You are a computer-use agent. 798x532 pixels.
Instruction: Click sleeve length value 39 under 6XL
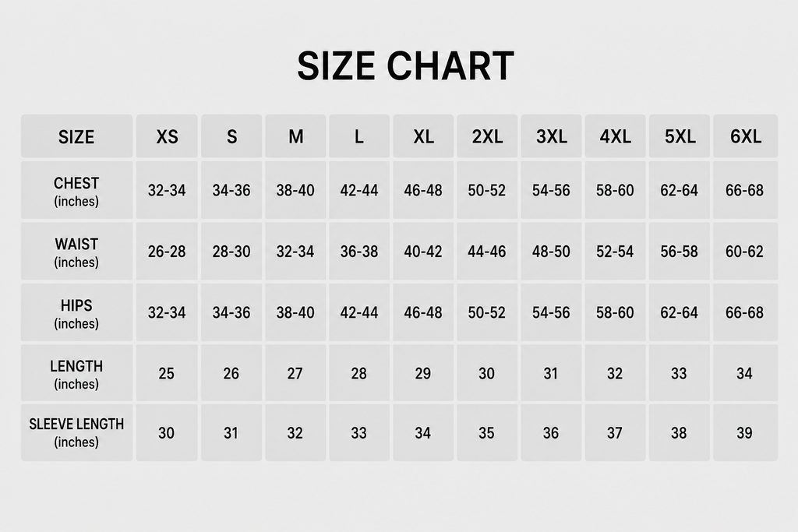click(745, 433)
